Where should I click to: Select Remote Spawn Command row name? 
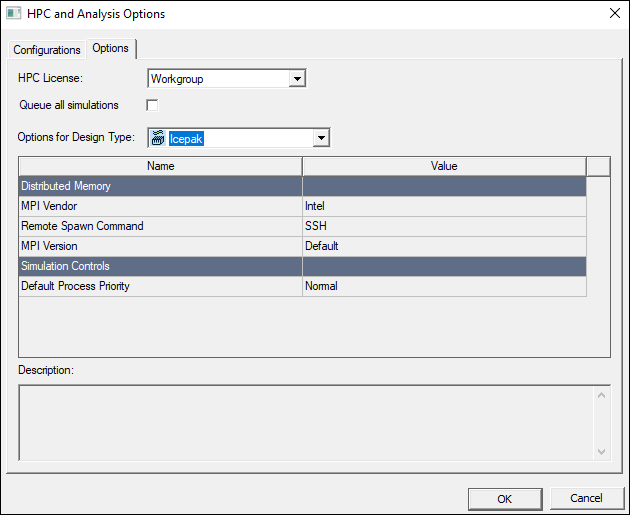161,226
